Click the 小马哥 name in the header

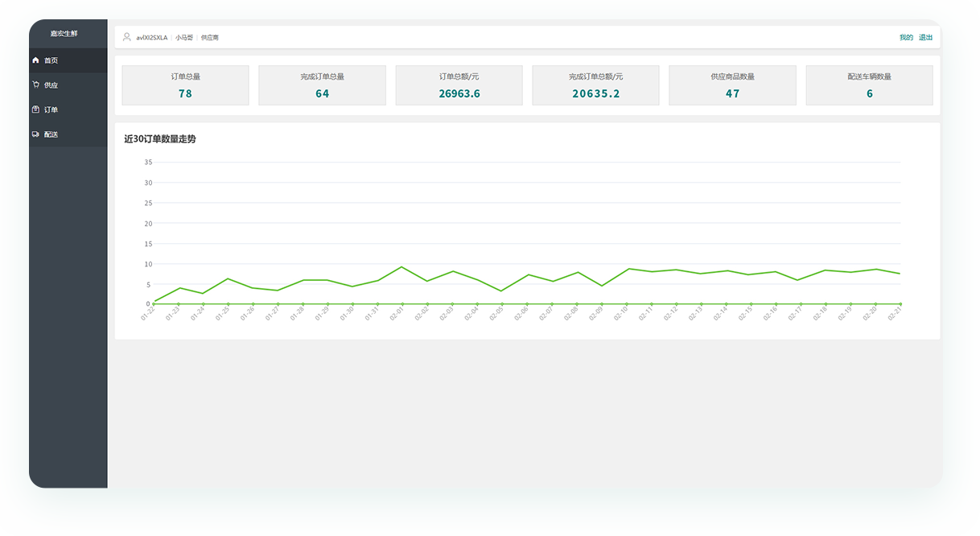tap(184, 38)
